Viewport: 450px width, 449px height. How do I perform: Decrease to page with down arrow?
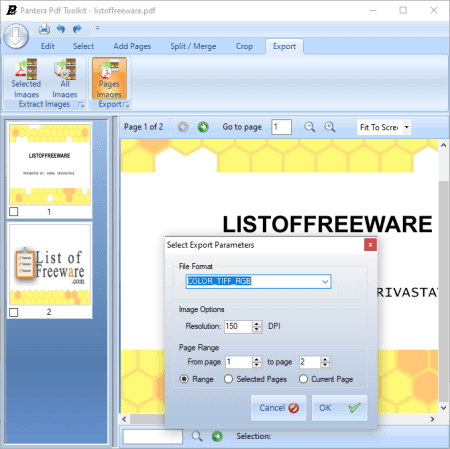point(325,365)
